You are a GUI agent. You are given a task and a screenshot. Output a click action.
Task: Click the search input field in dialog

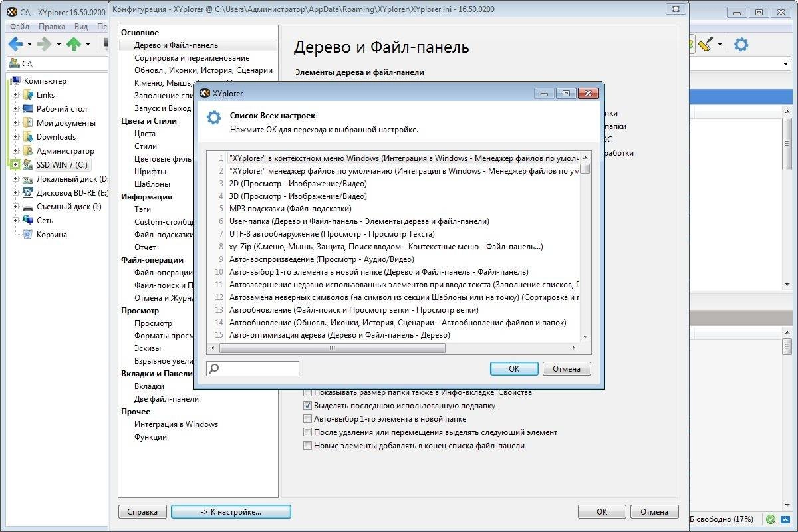pyautogui.click(x=253, y=368)
